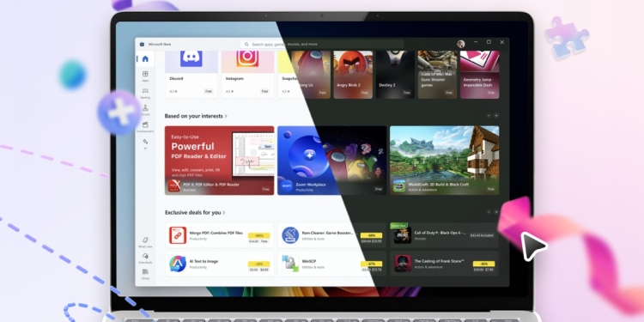Click Free button on Code of War card
The height and width of the screenshot is (322, 644).
[449, 93]
